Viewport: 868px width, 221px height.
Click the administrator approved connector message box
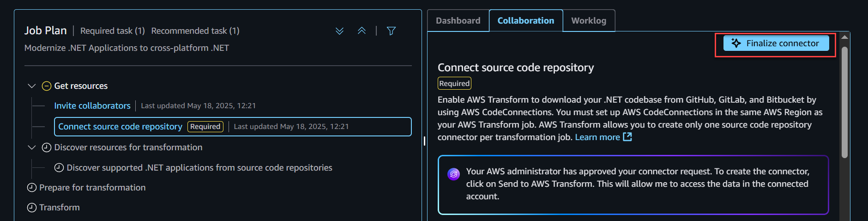pyautogui.click(x=633, y=185)
